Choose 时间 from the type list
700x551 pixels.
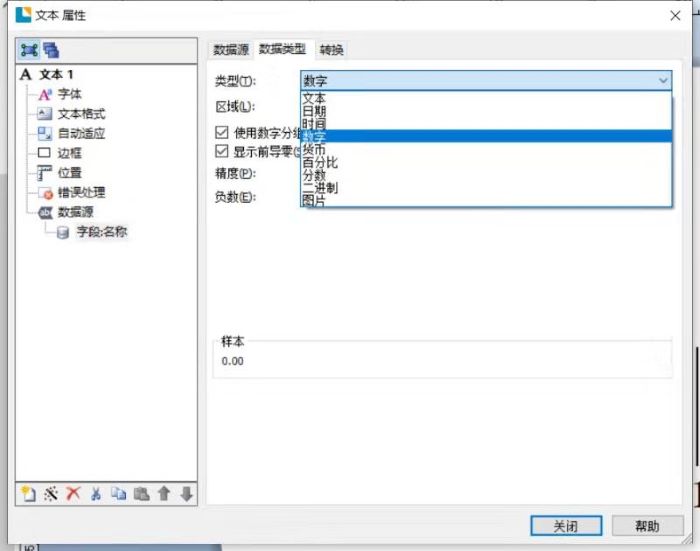point(486,124)
